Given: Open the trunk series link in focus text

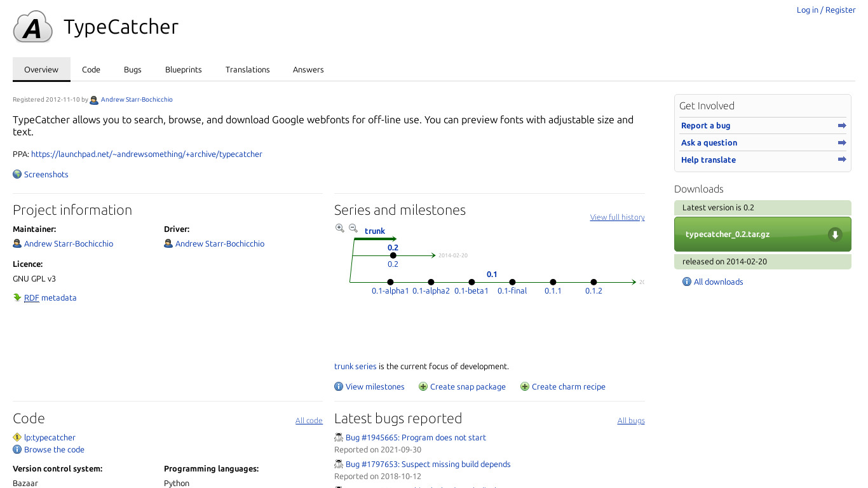Looking at the screenshot, I should click(x=355, y=366).
